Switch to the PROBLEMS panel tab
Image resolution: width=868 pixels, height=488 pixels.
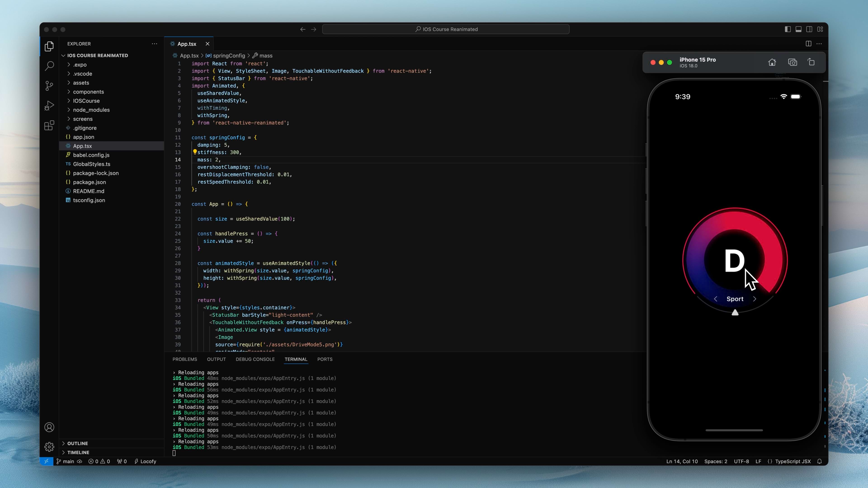point(185,359)
